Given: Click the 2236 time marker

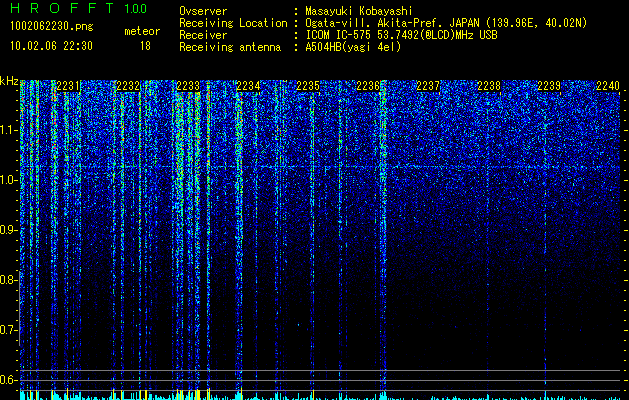Looking at the screenshot, I should (368, 86).
